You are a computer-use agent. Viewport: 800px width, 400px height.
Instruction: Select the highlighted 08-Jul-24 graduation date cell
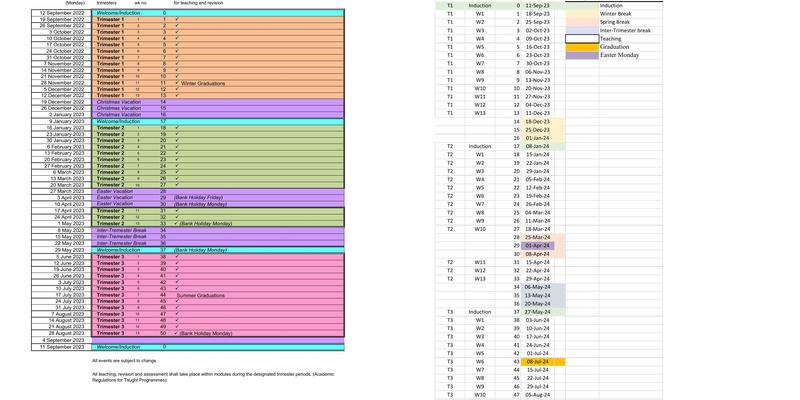pyautogui.click(x=538, y=361)
